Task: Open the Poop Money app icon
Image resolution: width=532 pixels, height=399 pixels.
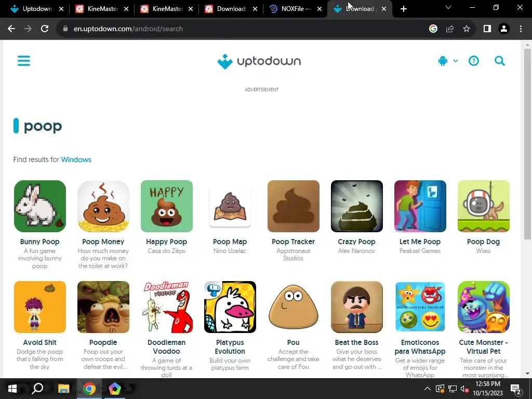Action: tap(103, 206)
